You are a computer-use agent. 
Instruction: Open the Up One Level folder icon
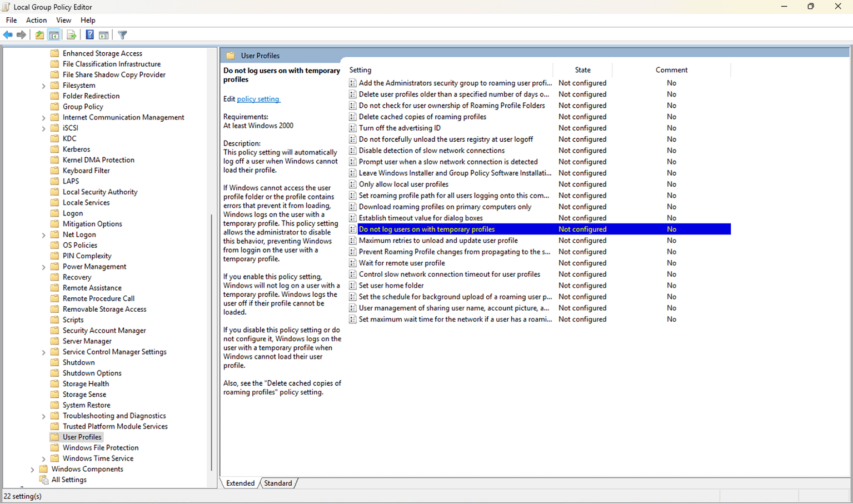(x=39, y=34)
